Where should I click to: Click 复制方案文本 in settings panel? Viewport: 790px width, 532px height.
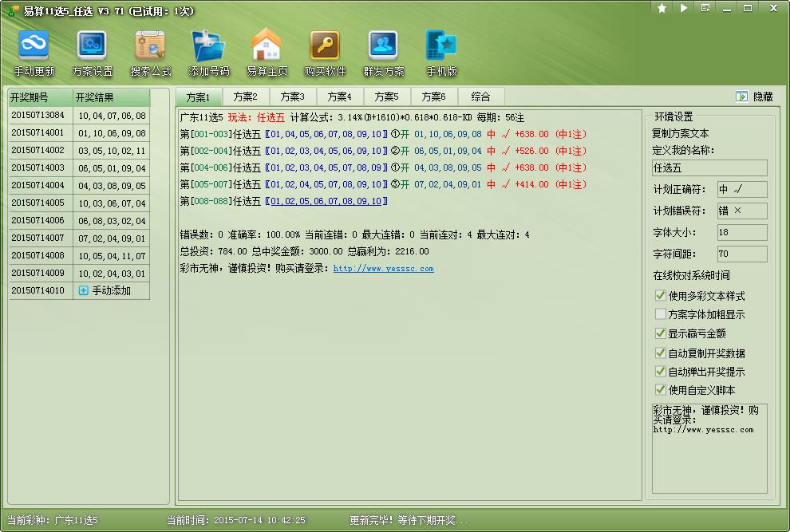click(680, 133)
